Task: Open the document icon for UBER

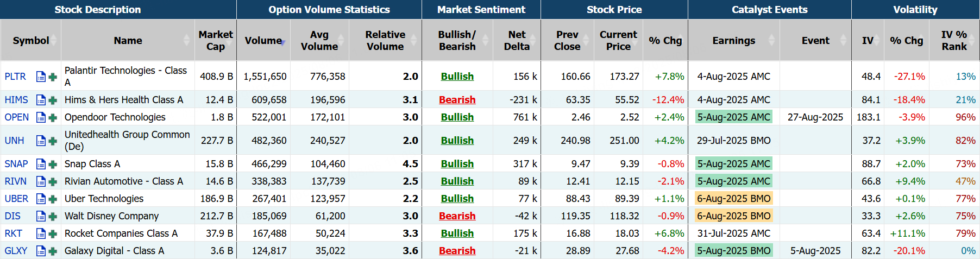Action: [41, 199]
